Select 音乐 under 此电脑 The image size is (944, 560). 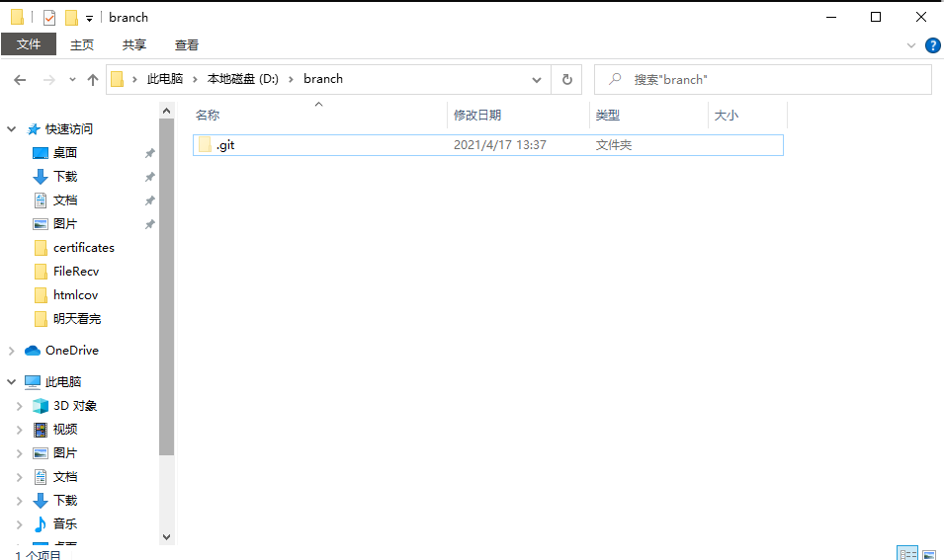[65, 523]
